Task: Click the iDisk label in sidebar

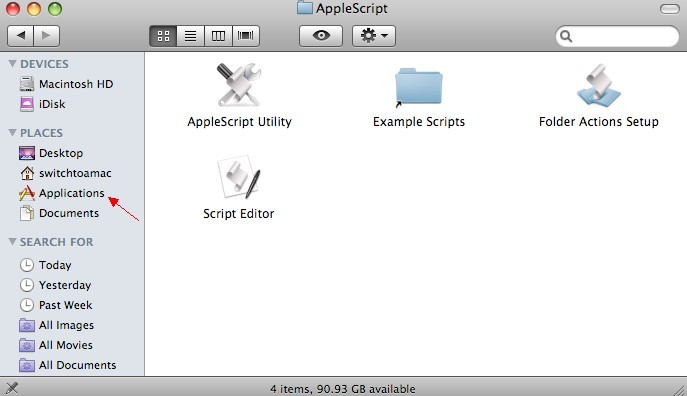Action: pyautogui.click(x=52, y=104)
